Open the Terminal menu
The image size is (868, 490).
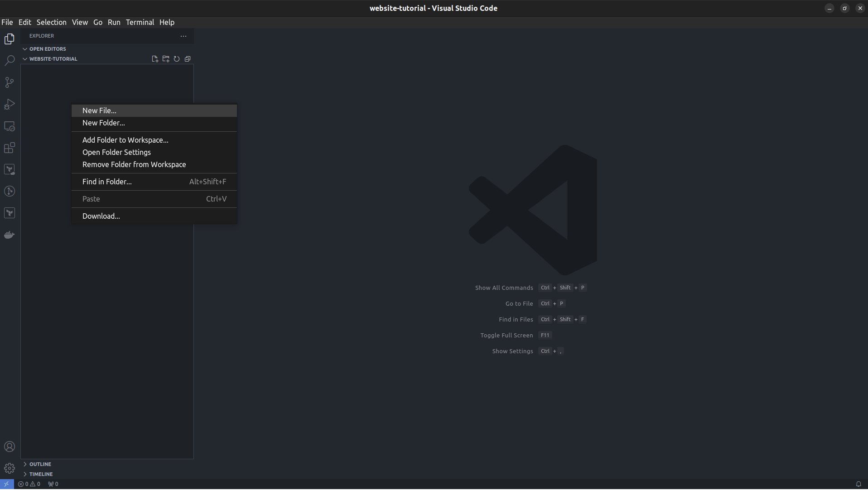(x=140, y=22)
